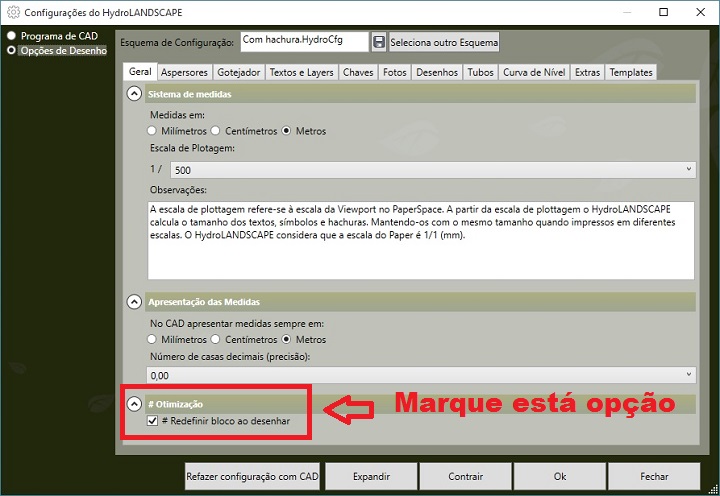
Task: Click the Expandir button
Action: 371,476
